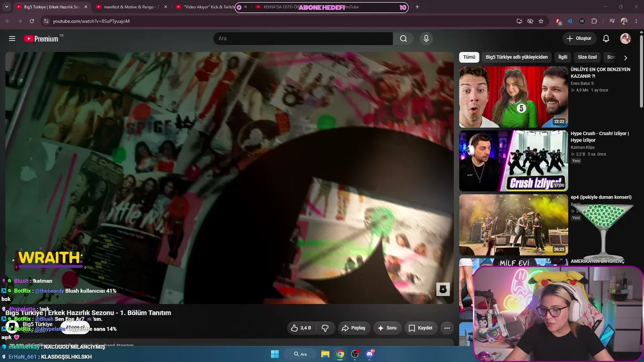Image resolution: width=644 pixels, height=362 pixels.
Task: Bookmark this page with the star
Action: (541, 21)
